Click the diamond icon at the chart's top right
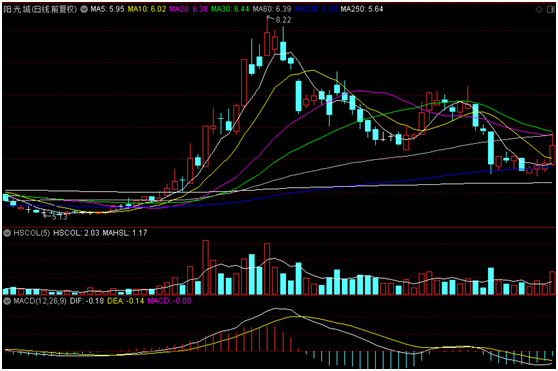 [539, 9]
